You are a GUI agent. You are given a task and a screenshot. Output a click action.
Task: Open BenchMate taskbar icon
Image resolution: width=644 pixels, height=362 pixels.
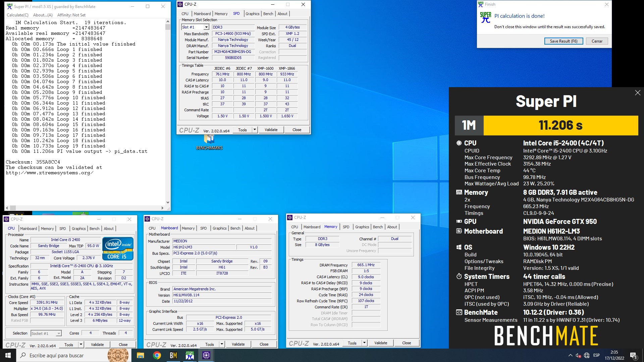click(x=173, y=355)
